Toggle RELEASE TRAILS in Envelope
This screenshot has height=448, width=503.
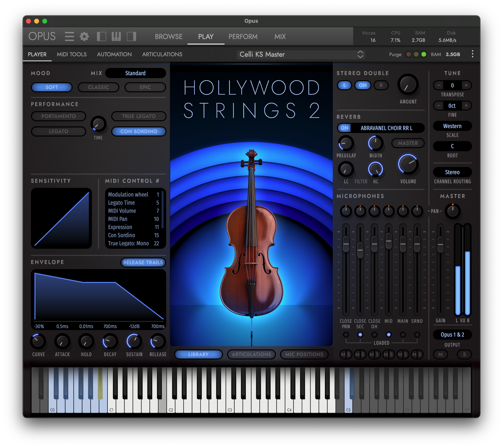click(x=143, y=262)
